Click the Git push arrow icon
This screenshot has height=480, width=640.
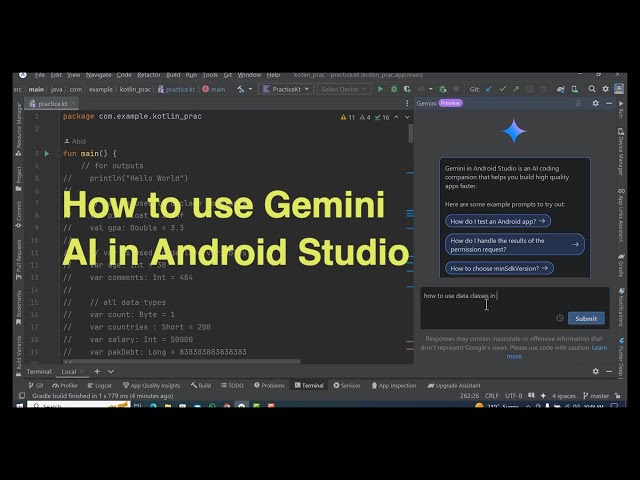coord(516,89)
